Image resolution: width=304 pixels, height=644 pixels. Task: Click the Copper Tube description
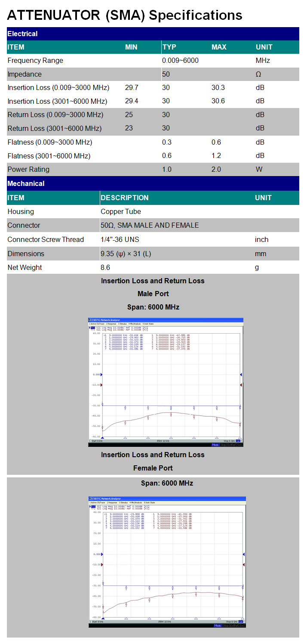(x=121, y=211)
